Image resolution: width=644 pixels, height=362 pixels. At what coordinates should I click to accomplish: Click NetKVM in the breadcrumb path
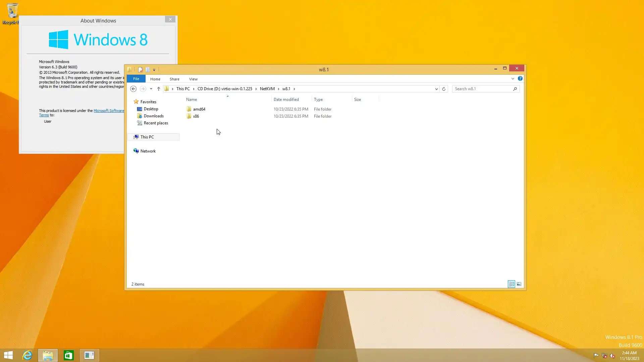[267, 89]
